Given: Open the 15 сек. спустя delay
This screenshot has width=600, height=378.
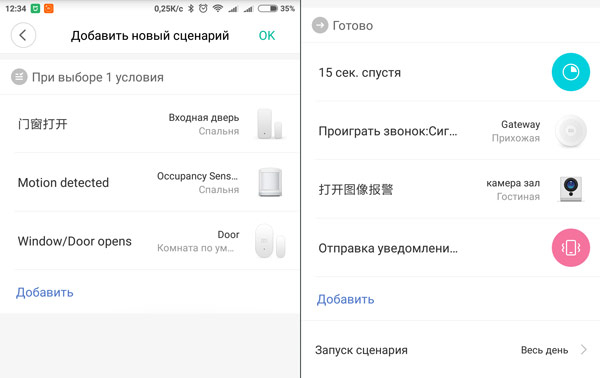Looking at the screenshot, I should [451, 72].
